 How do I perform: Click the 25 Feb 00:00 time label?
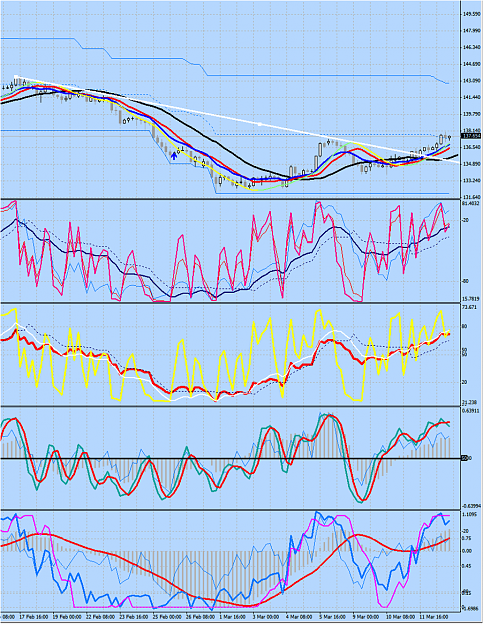tap(167, 617)
